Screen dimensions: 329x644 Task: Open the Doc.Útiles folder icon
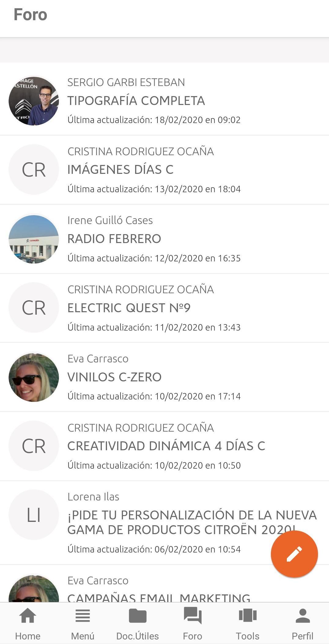tap(138, 616)
